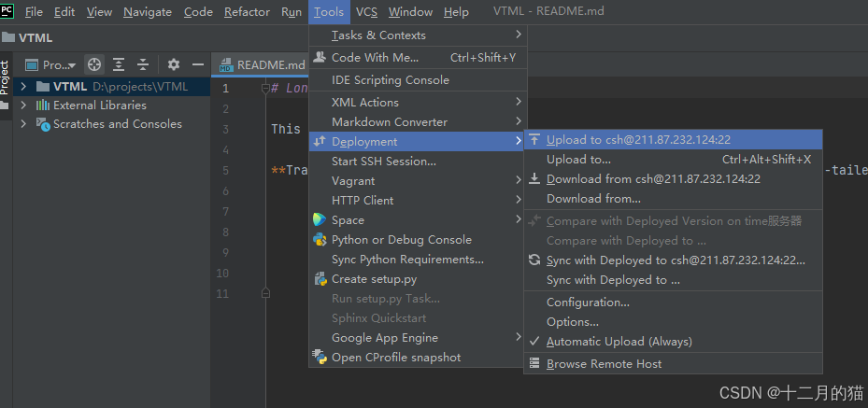Click the Scratches and Consoles icon
The image size is (868, 408).
[43, 124]
